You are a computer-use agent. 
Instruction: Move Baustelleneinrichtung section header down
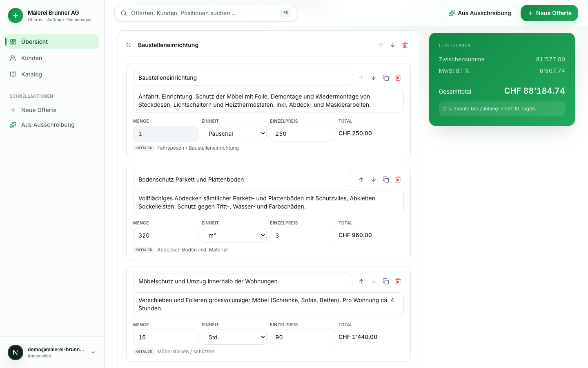[x=393, y=45]
